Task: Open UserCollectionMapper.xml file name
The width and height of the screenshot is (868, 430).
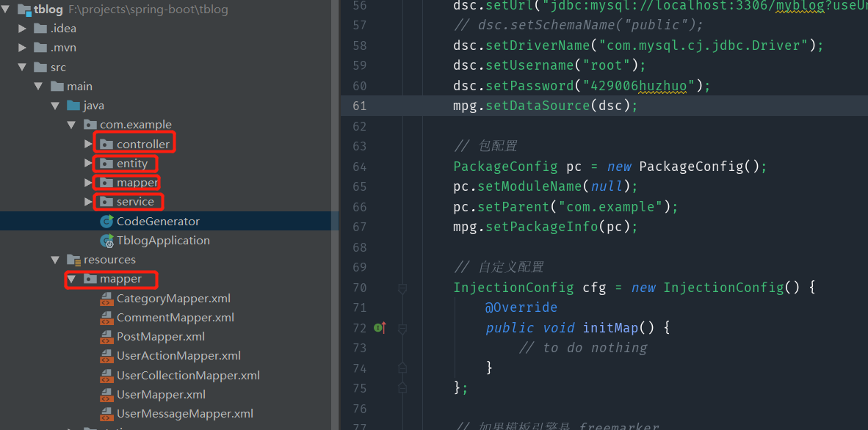Action: point(188,375)
